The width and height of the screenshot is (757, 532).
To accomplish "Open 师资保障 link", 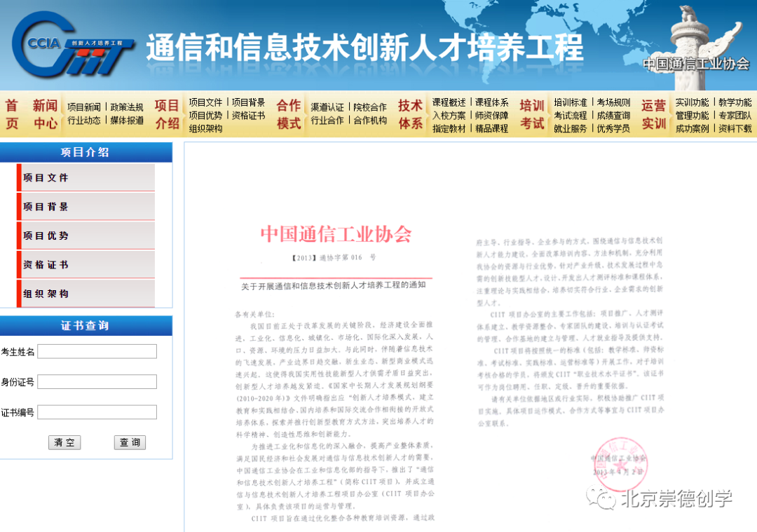I will pyautogui.click(x=492, y=116).
